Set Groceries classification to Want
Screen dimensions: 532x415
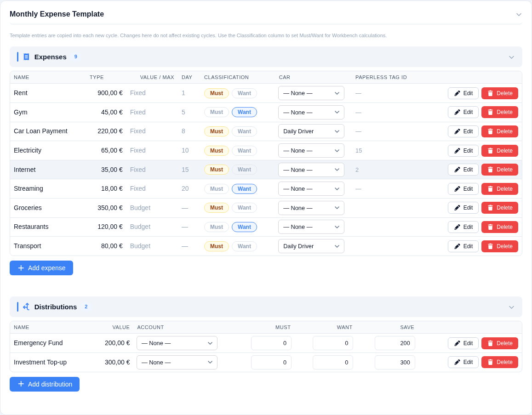point(244,208)
